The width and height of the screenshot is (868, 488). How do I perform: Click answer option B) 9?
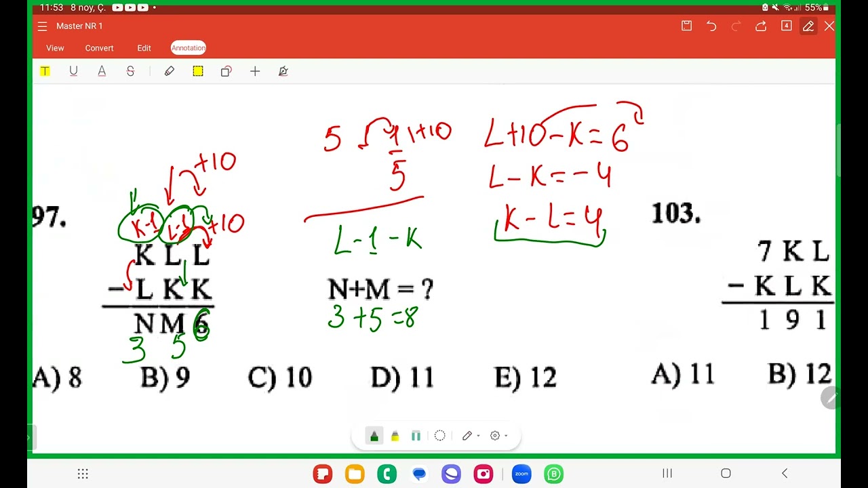(165, 378)
